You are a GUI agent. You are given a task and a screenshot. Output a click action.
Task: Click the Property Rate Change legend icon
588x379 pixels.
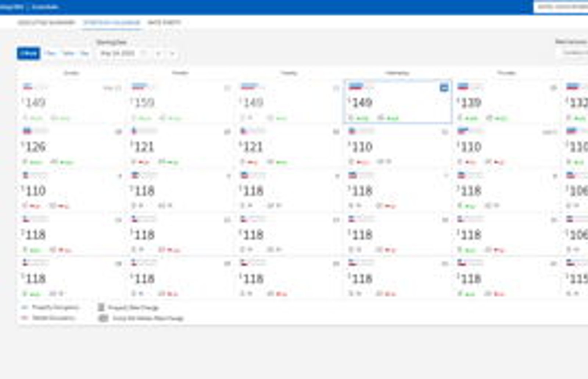(x=101, y=307)
